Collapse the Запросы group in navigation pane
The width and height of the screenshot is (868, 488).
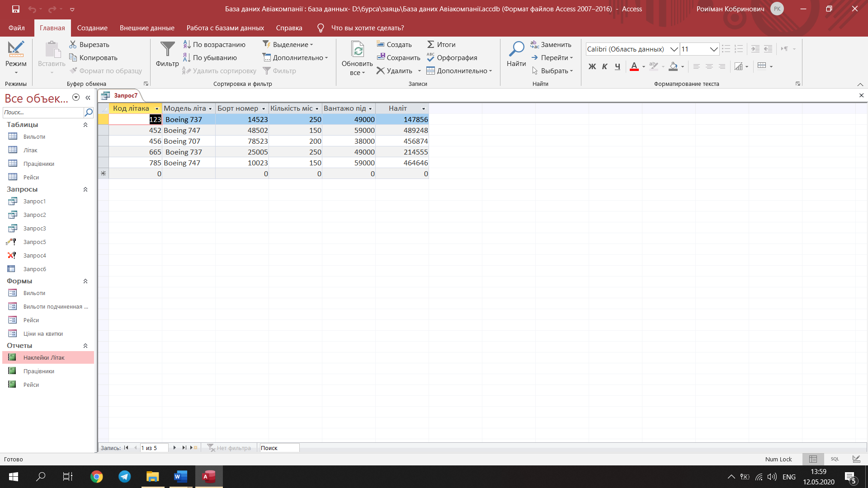(85, 189)
